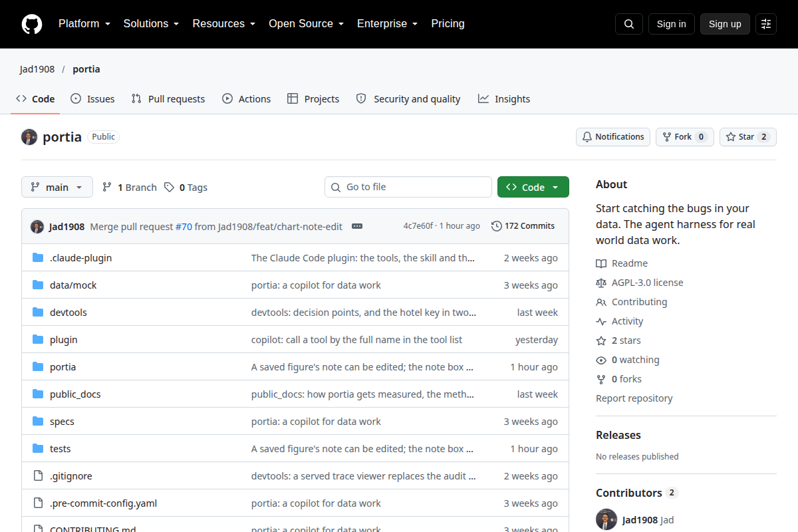Click the Sign up button
798x532 pixels.
725,24
